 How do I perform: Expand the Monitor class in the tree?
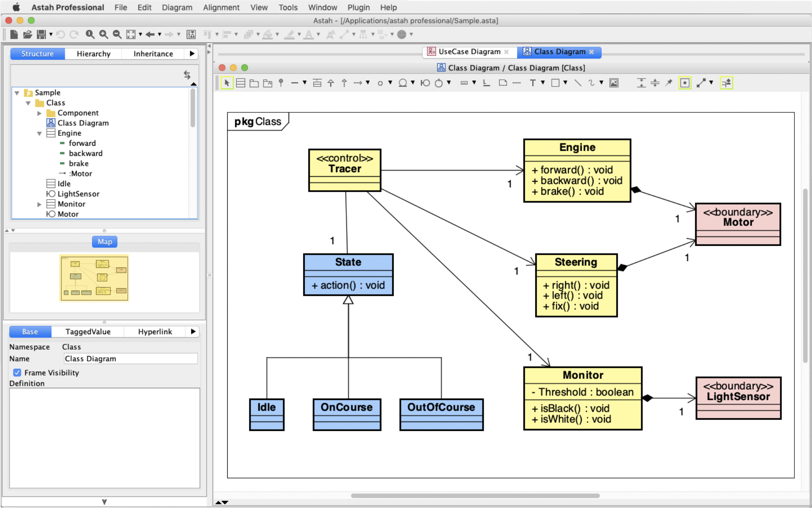(x=40, y=204)
